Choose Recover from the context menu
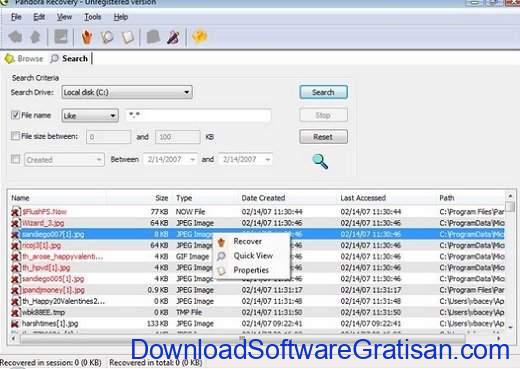 tap(247, 241)
